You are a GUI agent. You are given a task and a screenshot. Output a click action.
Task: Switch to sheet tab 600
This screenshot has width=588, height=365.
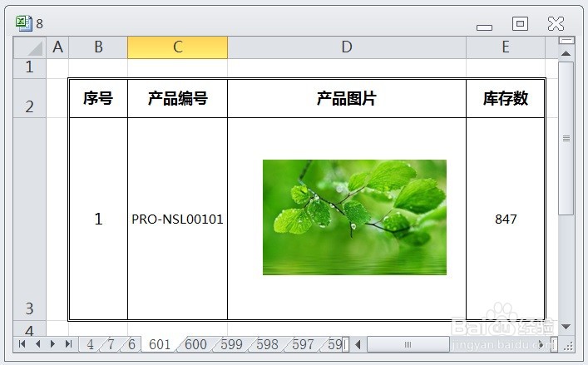click(195, 344)
